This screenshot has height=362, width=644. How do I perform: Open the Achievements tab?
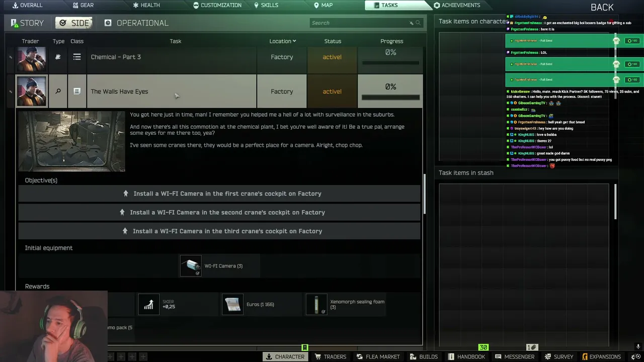click(x=457, y=5)
